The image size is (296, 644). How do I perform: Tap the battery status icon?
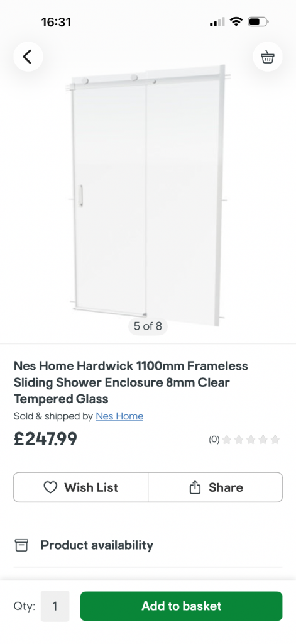(x=258, y=22)
